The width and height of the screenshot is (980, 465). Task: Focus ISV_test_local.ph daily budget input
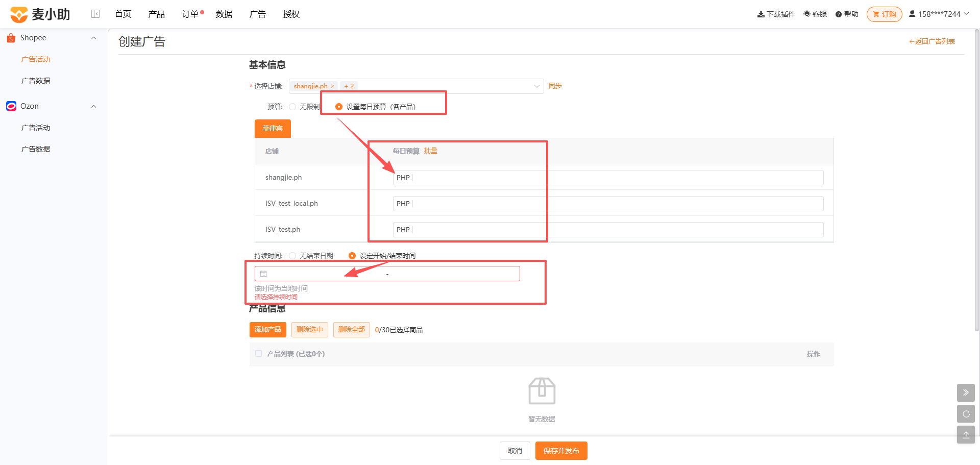[x=608, y=204]
